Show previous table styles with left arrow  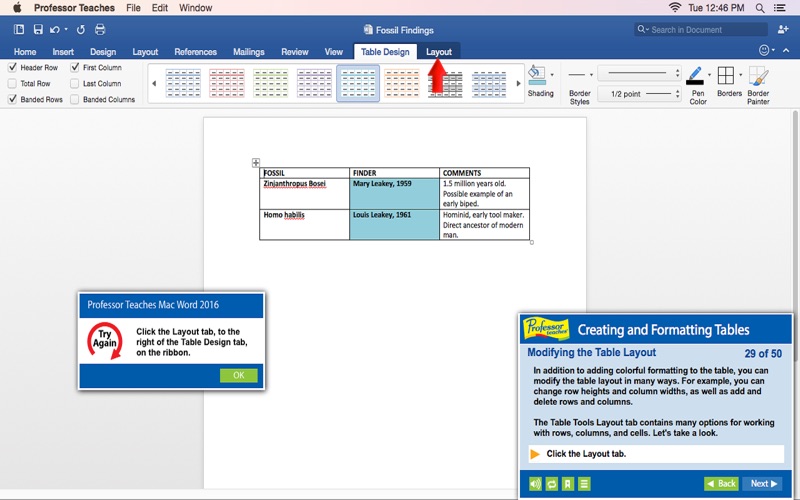click(154, 83)
